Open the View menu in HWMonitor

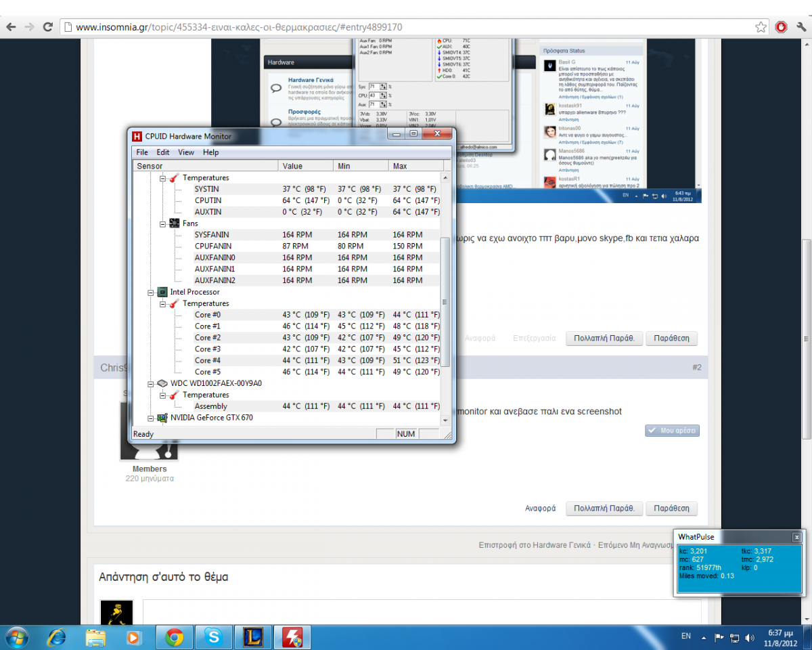[186, 152]
